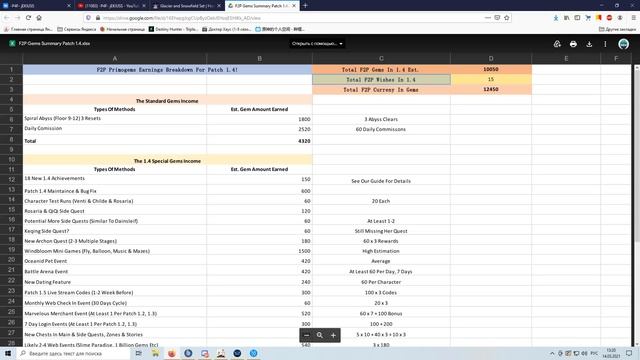Reset zoom with the magnifier icon

pos(320,335)
